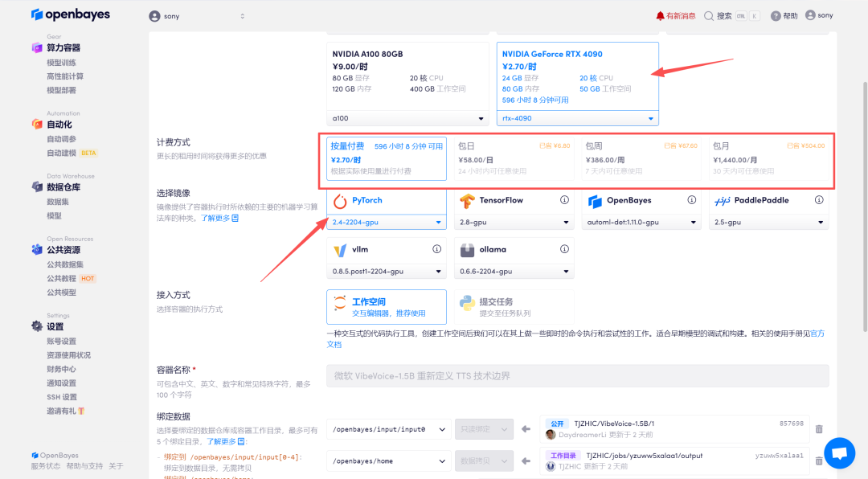
Task: Go to SSH settings in sidebar
Action: (x=62, y=397)
